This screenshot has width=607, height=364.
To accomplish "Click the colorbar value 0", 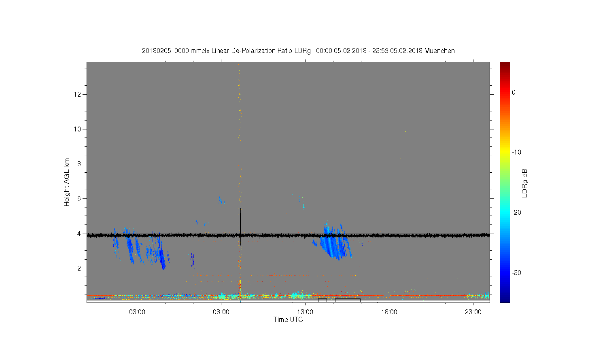I will tap(514, 92).
